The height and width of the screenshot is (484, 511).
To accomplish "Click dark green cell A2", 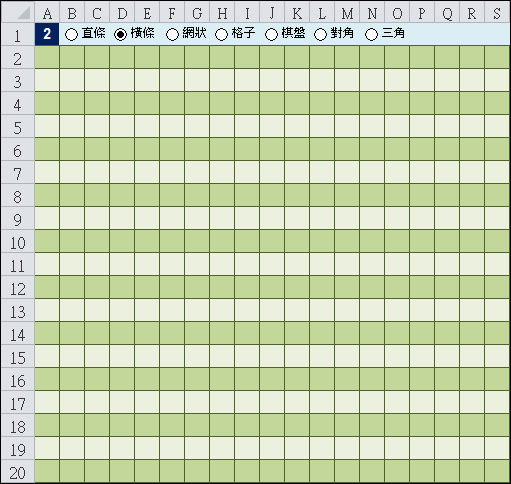I will pos(47,57).
